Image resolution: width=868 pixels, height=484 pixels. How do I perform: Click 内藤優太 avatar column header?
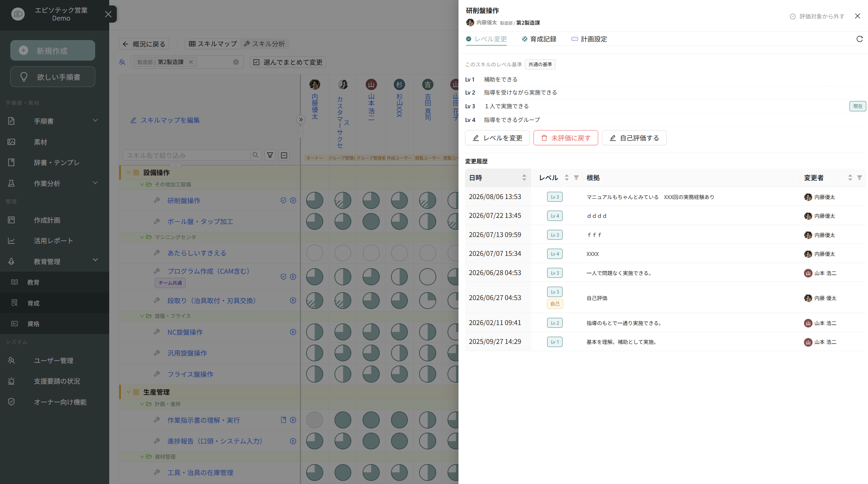[315, 84]
